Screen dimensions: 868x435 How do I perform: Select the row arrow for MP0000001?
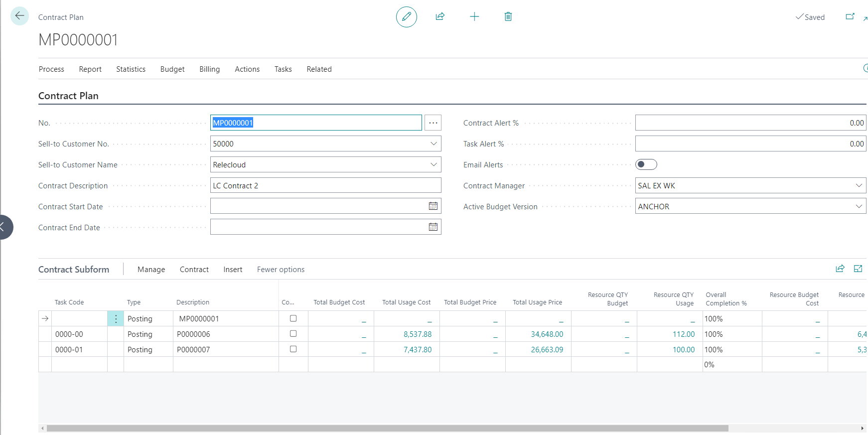click(45, 319)
